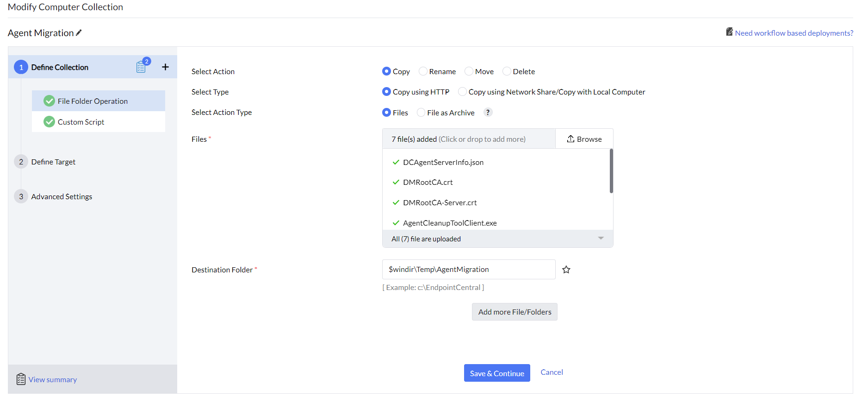Click the Cancel link
Screen dimensions: 868x397
552,372
